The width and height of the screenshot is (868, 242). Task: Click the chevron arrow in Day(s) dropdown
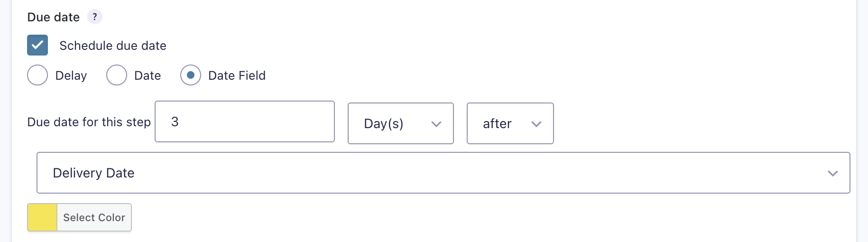[436, 124]
